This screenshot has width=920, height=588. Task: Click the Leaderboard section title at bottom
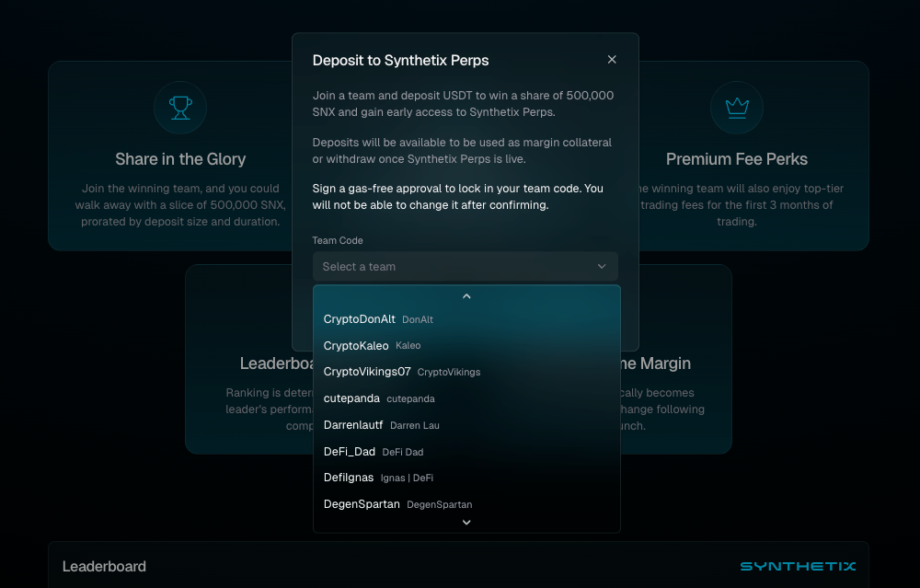coord(105,566)
